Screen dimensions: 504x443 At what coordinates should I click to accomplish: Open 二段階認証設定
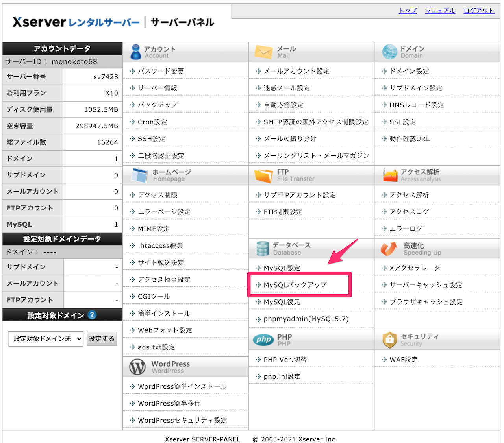coord(161,156)
